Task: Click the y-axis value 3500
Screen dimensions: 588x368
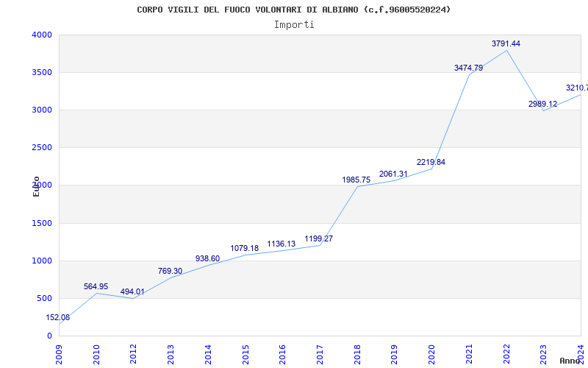Action: pyautogui.click(x=42, y=72)
